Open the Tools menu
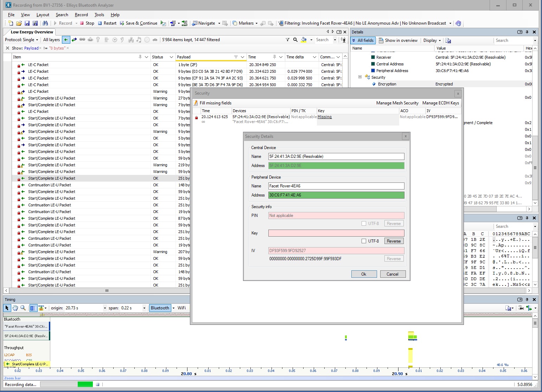The height and width of the screenshot is (392, 542). [99, 15]
